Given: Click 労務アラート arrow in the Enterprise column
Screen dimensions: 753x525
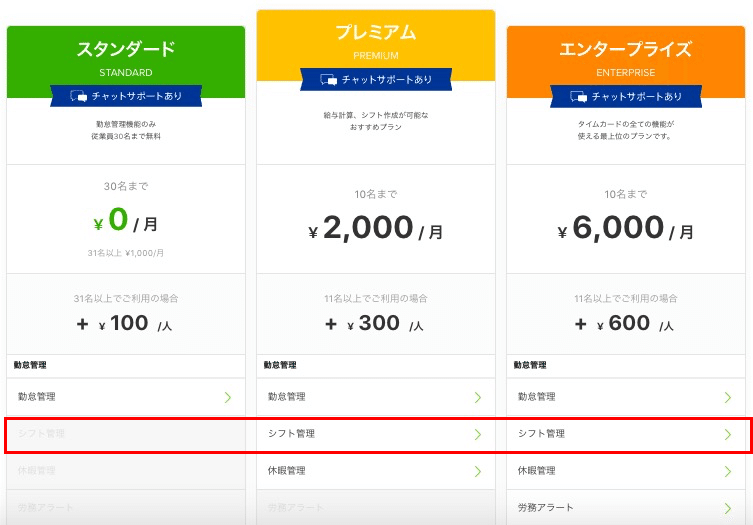Looking at the screenshot, I should coord(728,508).
